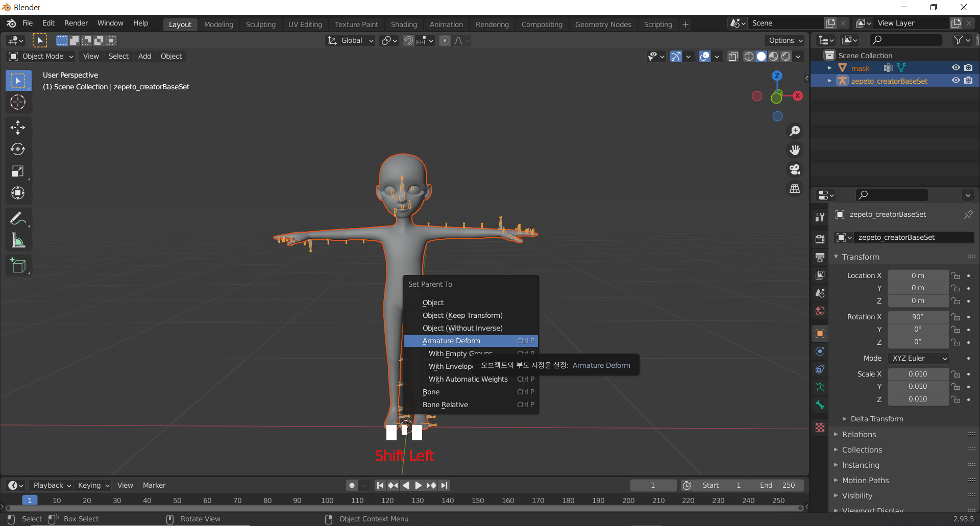Open the Bone properties tab
The height and width of the screenshot is (526, 980).
click(820, 405)
